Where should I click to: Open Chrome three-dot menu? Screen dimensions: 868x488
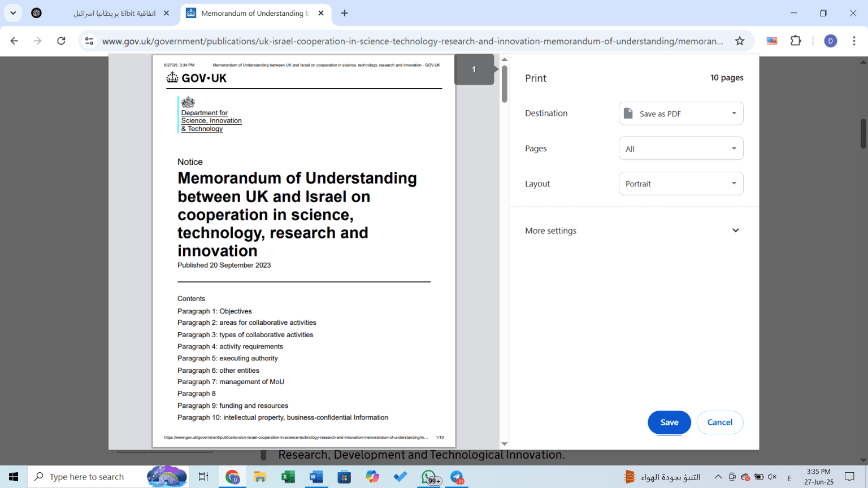coord(854,41)
